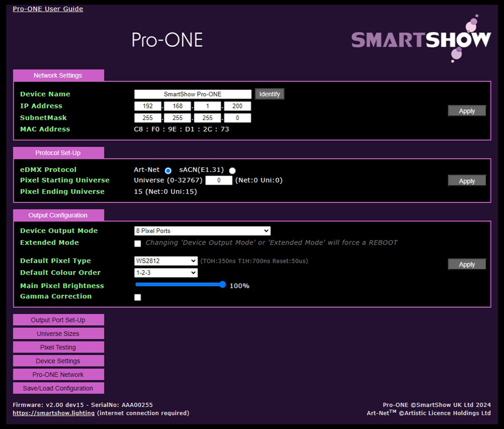
Task: Click the SmartShow logo
Action: point(421,39)
